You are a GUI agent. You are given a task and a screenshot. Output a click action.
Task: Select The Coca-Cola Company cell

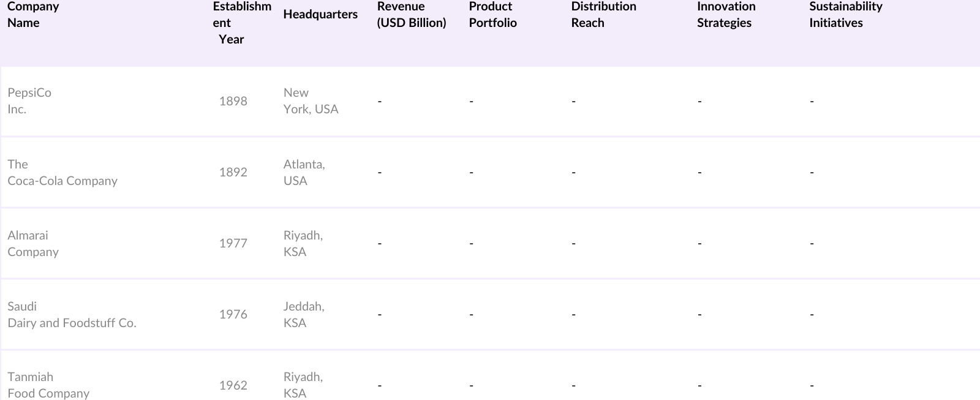pos(62,173)
